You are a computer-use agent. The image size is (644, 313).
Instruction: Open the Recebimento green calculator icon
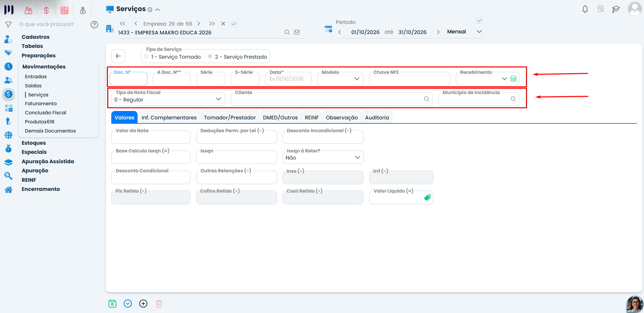tap(514, 79)
